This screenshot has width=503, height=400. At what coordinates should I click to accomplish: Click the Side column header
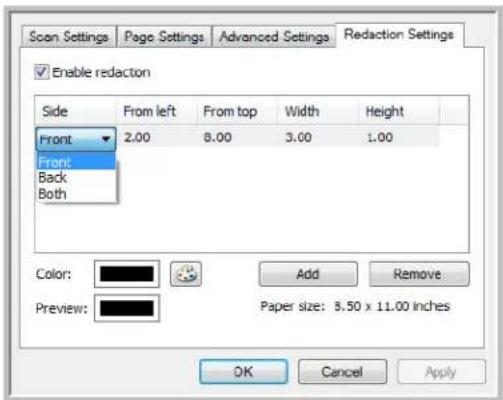point(76,111)
